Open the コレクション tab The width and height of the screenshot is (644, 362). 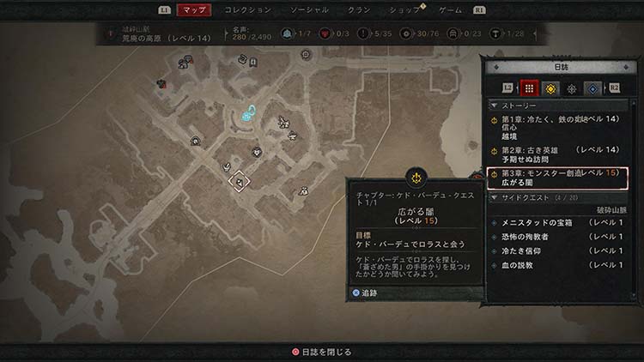click(x=247, y=9)
